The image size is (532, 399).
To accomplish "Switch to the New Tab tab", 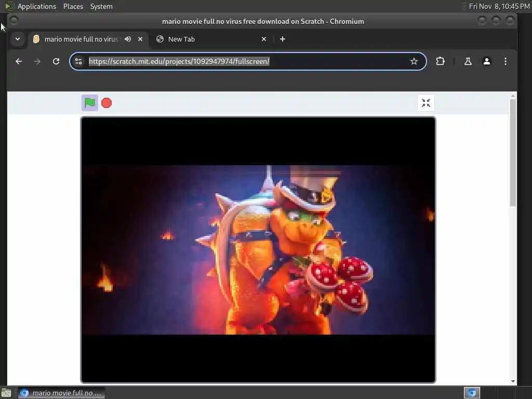I will (x=212, y=39).
